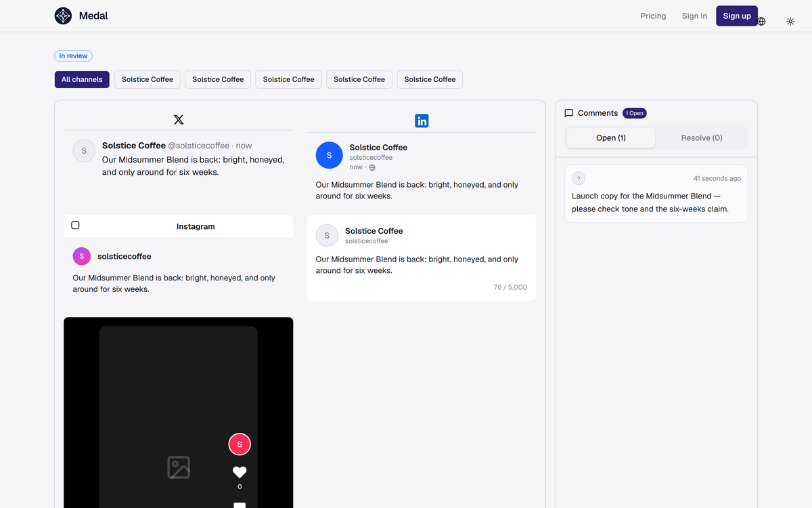Open the Sign in link
This screenshot has height=508, width=812.
[694, 16]
